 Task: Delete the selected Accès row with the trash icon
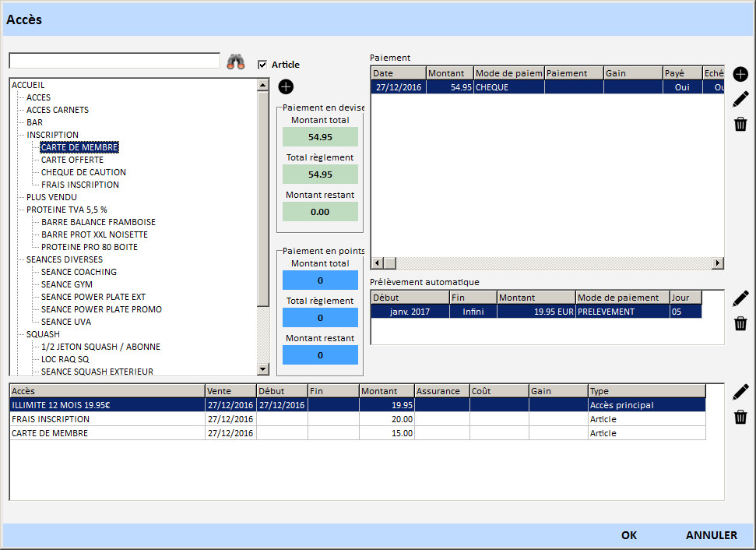pyautogui.click(x=740, y=417)
